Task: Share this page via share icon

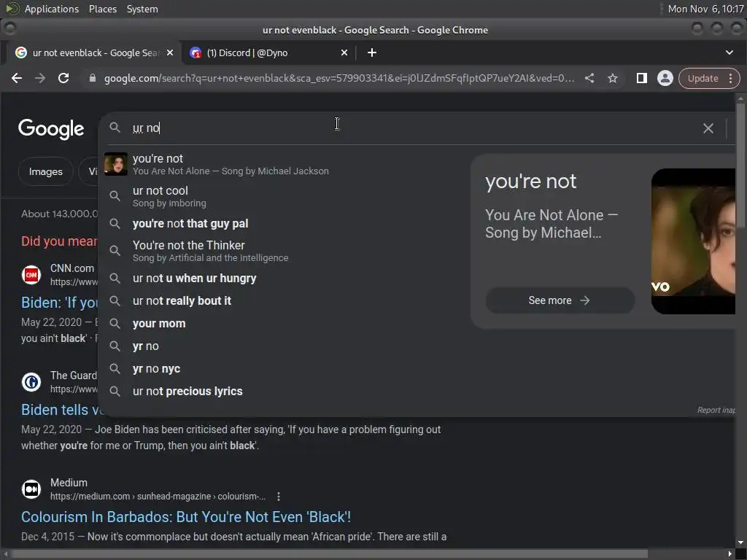Action: [x=589, y=78]
